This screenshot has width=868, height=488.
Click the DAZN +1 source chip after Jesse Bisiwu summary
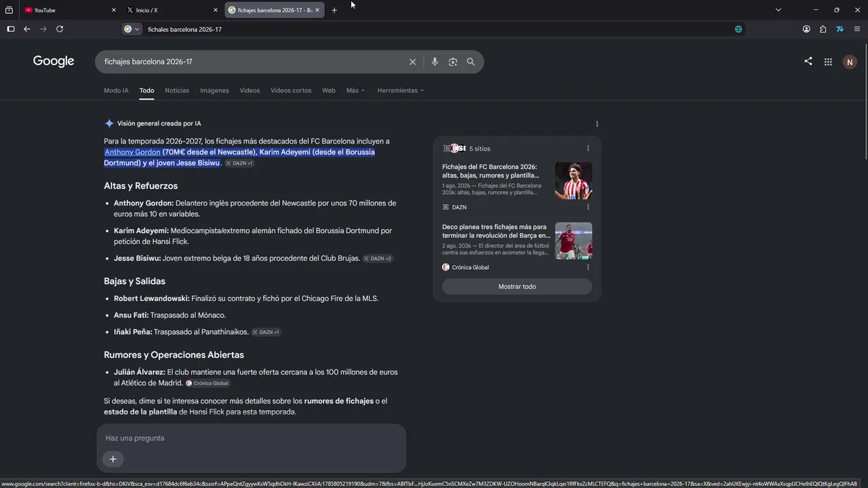tap(239, 163)
